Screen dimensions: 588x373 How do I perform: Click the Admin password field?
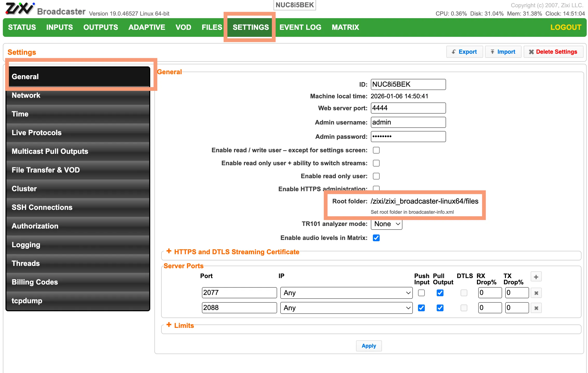(408, 137)
